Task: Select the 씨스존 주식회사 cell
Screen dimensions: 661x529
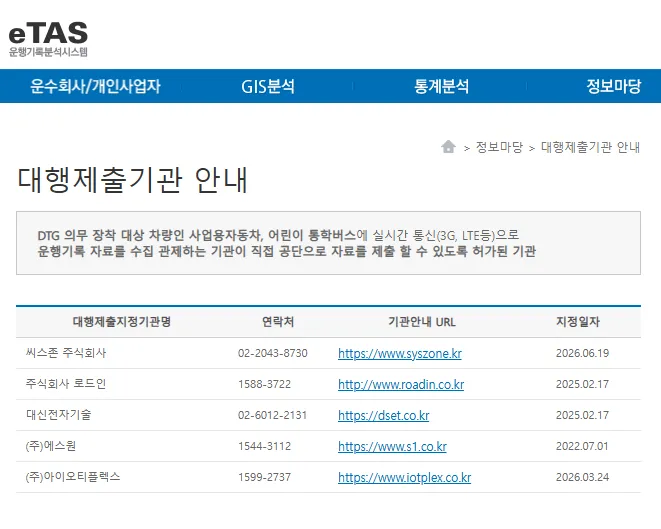Action: tap(66, 353)
